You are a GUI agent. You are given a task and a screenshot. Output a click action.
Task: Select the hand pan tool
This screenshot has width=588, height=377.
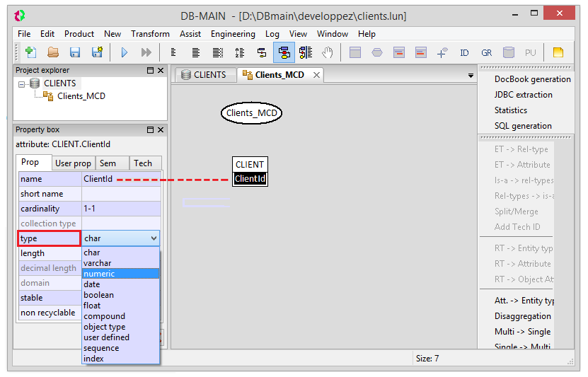click(328, 52)
